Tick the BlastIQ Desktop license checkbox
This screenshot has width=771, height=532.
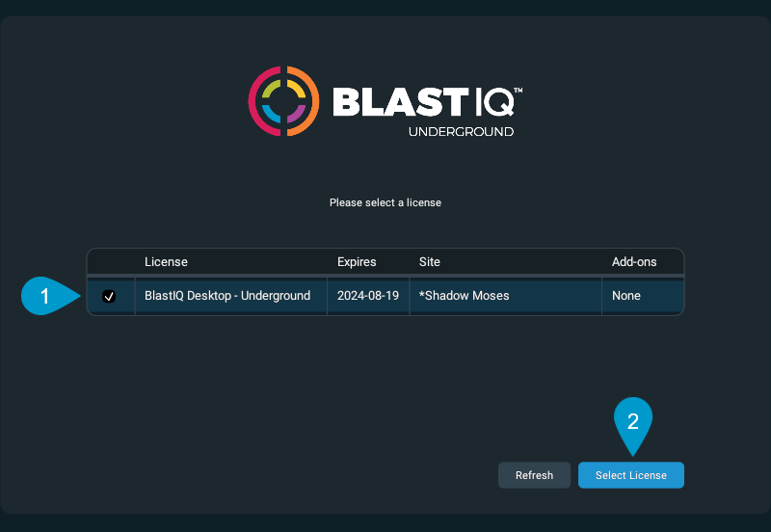click(109, 296)
